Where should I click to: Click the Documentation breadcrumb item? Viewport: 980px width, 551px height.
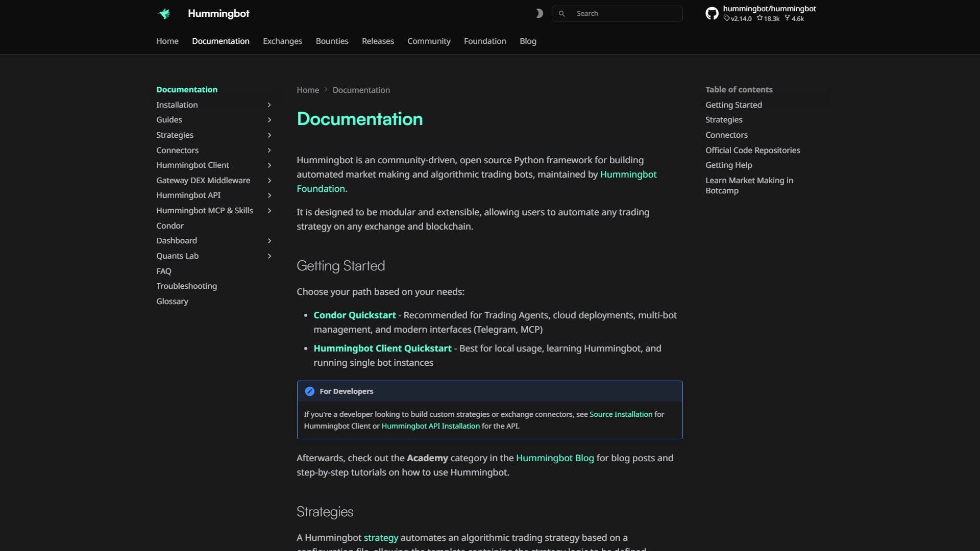tap(361, 90)
